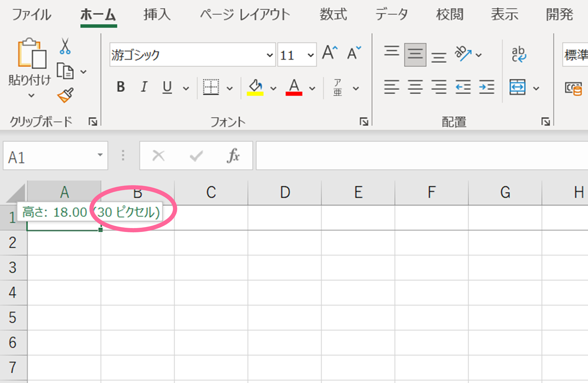588x383 pixels.
Task: Open フォント dialog launcher
Action: tap(364, 122)
